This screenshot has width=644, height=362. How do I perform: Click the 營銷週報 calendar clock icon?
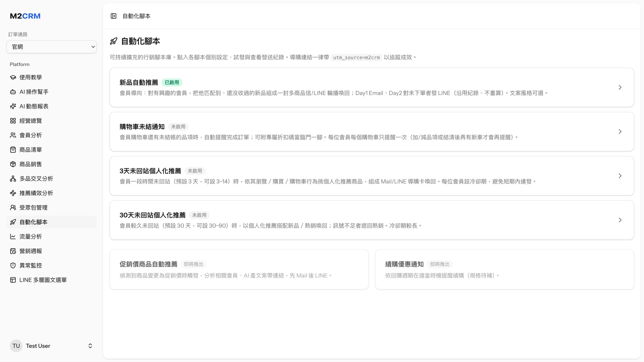[13, 251]
